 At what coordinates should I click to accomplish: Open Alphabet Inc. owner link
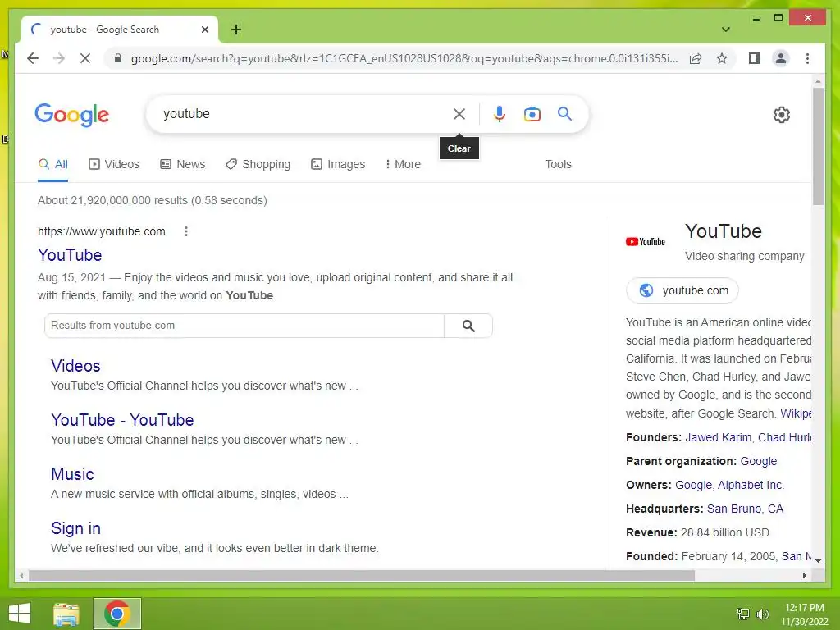[x=751, y=485]
